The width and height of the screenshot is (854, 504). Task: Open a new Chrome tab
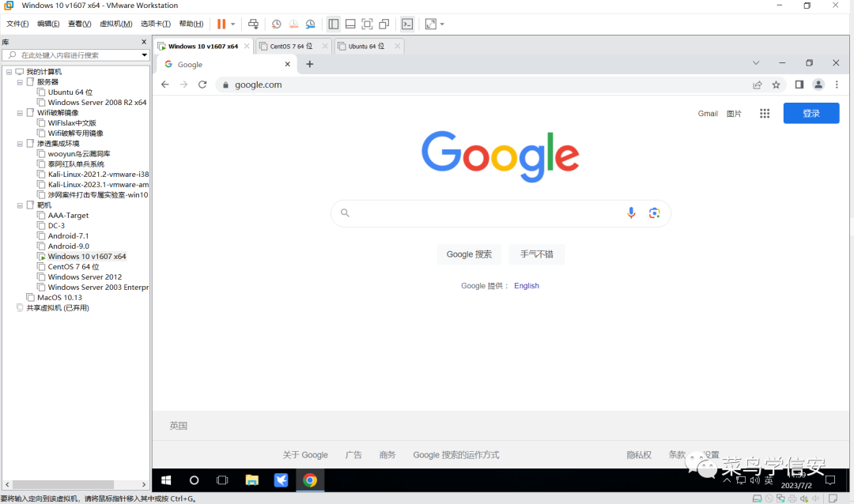[x=309, y=64]
